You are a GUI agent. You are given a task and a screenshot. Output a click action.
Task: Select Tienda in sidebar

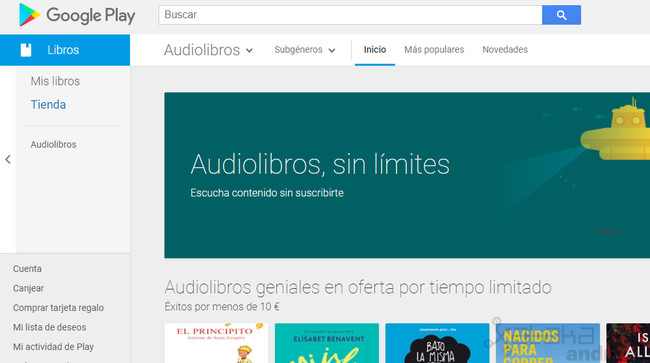click(x=48, y=104)
